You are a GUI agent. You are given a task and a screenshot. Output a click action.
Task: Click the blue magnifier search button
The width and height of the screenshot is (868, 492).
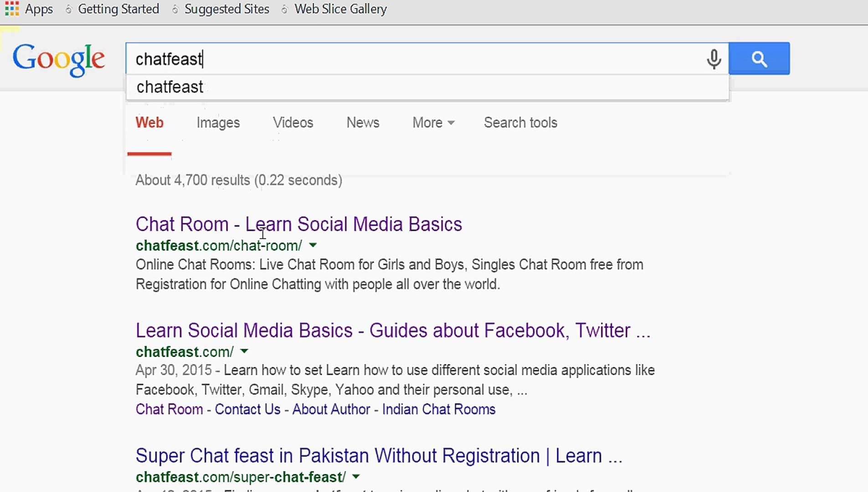759,59
